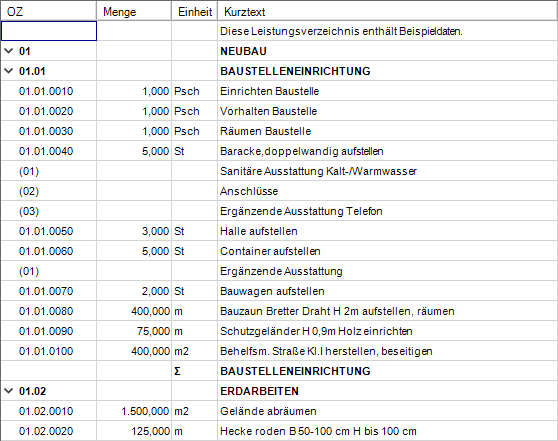Image resolution: width=558 pixels, height=441 pixels.
Task: Select row 01.01.0030 OZ cell
Action: click(x=49, y=131)
